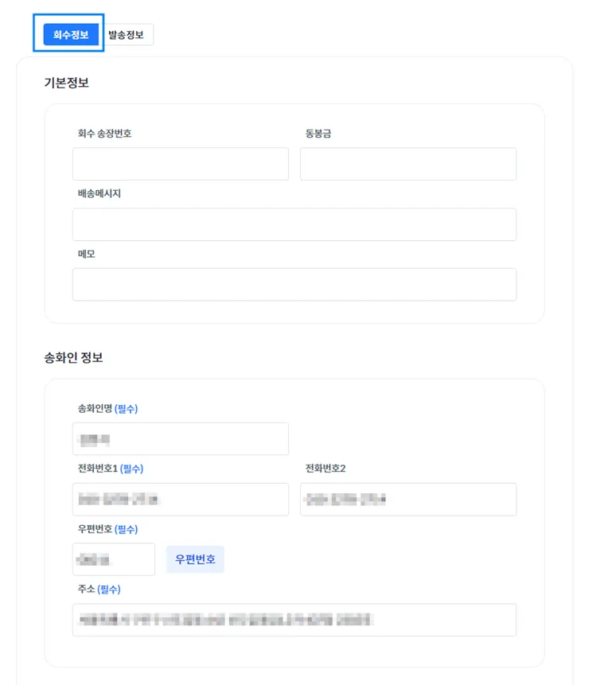Select the 송화인명 input box
The image size is (616, 685).
coord(181,438)
